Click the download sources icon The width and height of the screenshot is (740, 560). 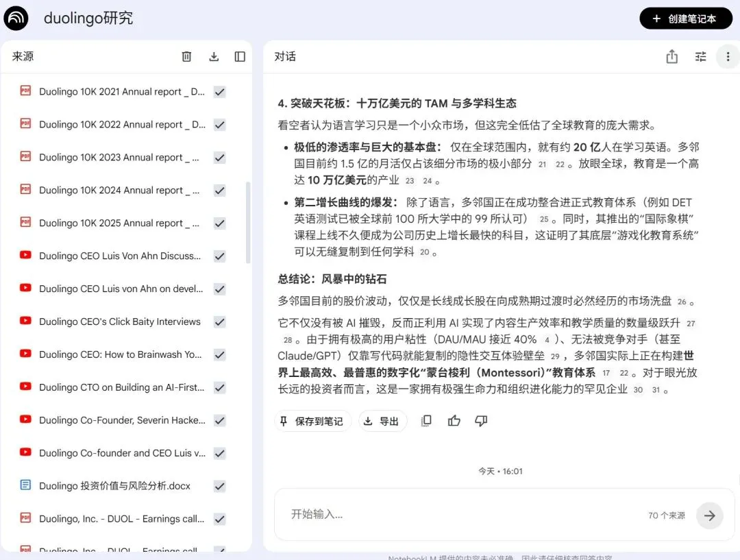pyautogui.click(x=214, y=57)
